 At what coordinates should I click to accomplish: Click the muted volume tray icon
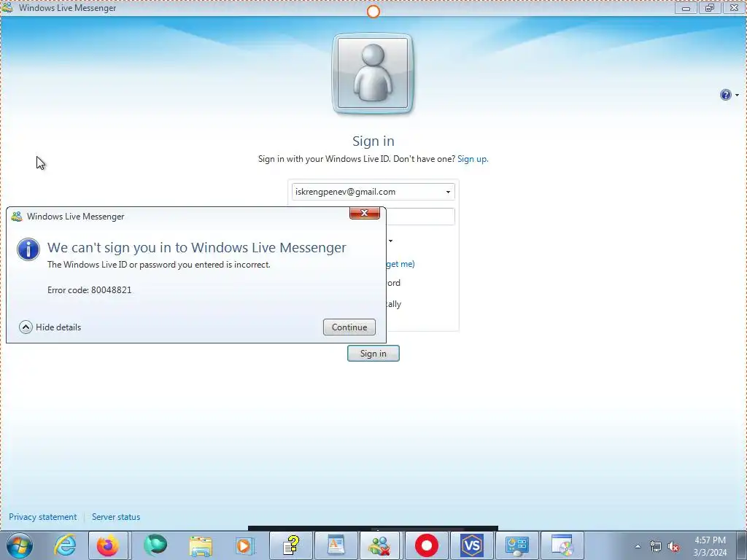click(x=673, y=547)
